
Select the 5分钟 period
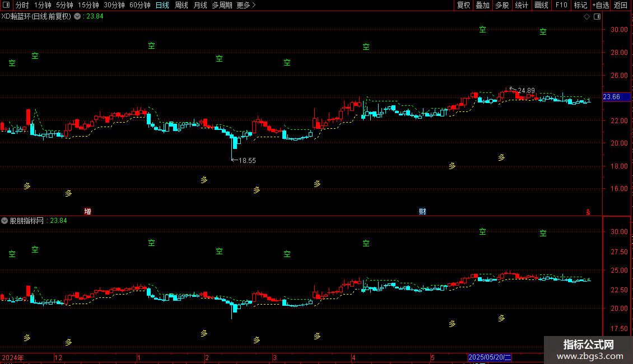click(x=64, y=5)
